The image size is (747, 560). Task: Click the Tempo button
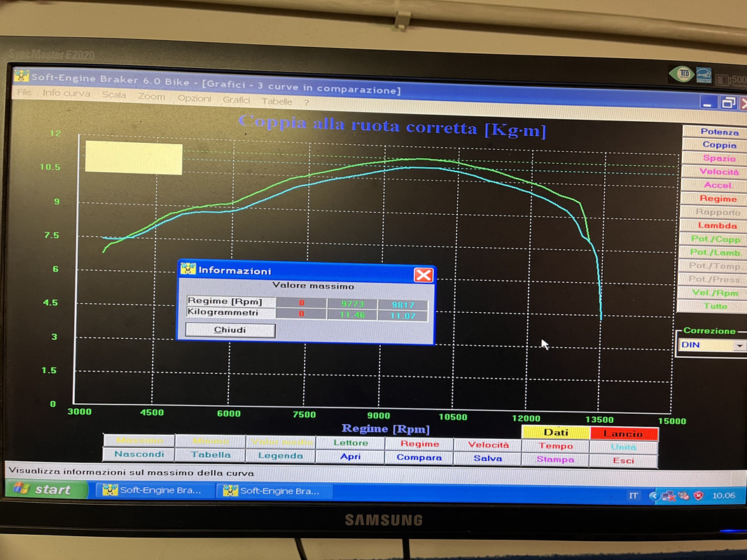(555, 446)
